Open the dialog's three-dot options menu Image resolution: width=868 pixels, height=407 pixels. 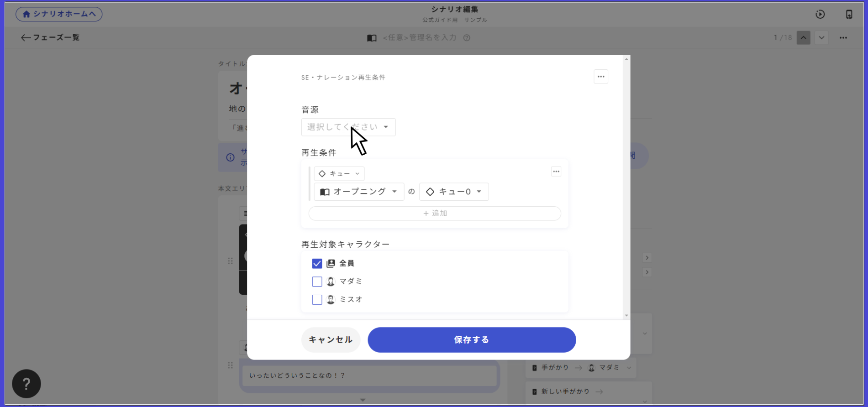tap(601, 77)
